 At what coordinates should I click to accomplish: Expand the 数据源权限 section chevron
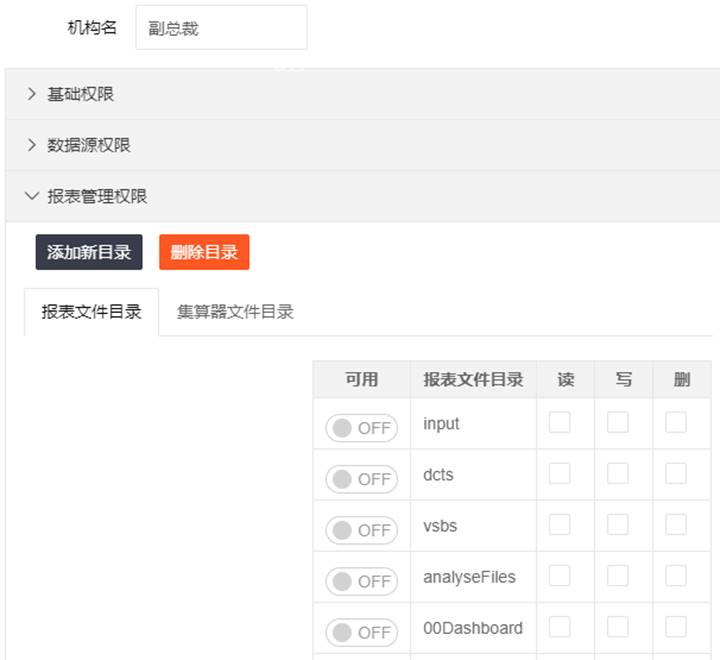coord(31,145)
